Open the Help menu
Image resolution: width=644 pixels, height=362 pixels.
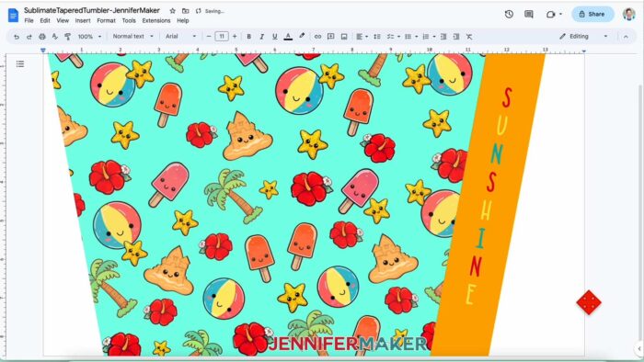[x=183, y=20]
